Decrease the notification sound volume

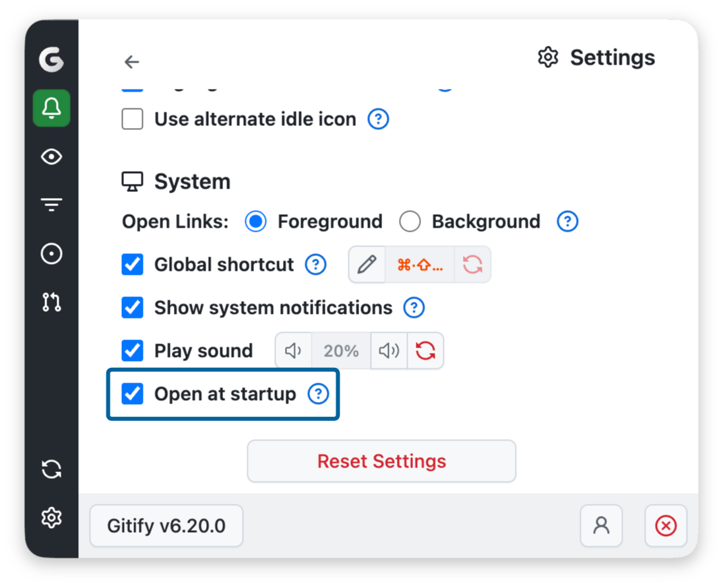(x=293, y=351)
